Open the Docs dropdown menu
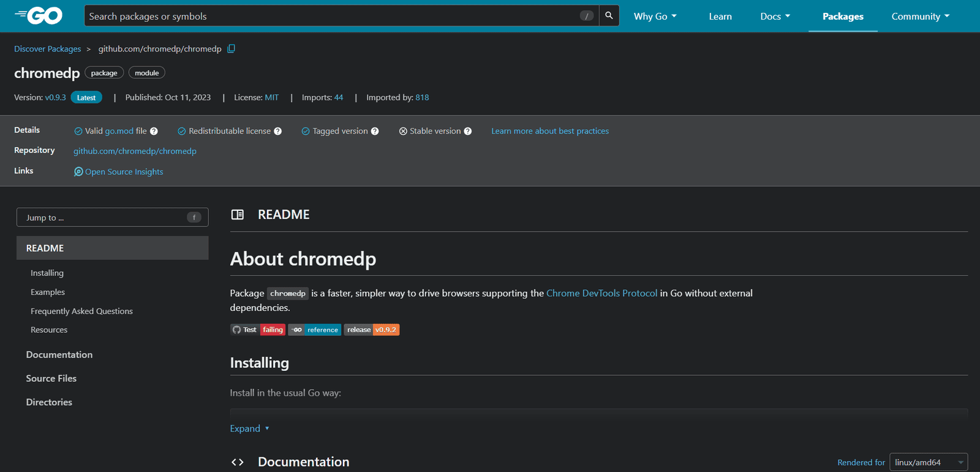 775,17
